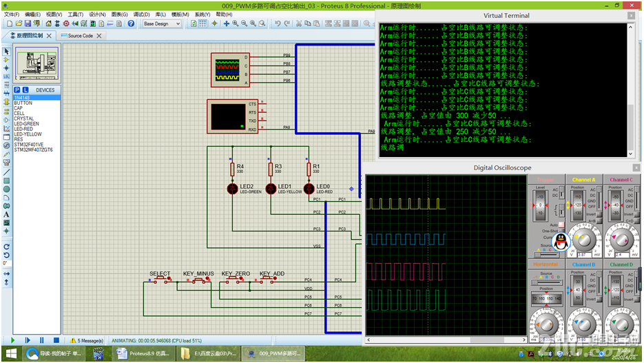Click the schematic overview thumbnail
Image resolution: width=644 pixels, height=363 pixels.
point(37,64)
